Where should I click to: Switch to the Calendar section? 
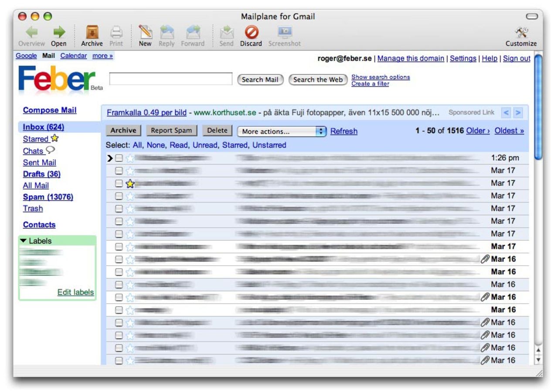pos(74,56)
